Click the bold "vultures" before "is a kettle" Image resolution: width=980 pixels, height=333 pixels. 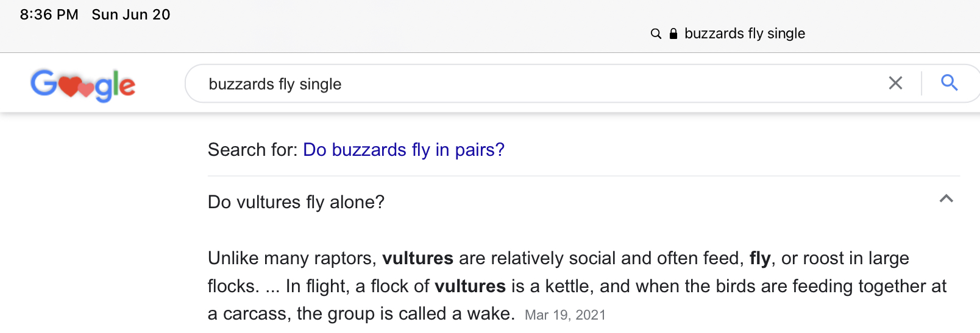[470, 286]
